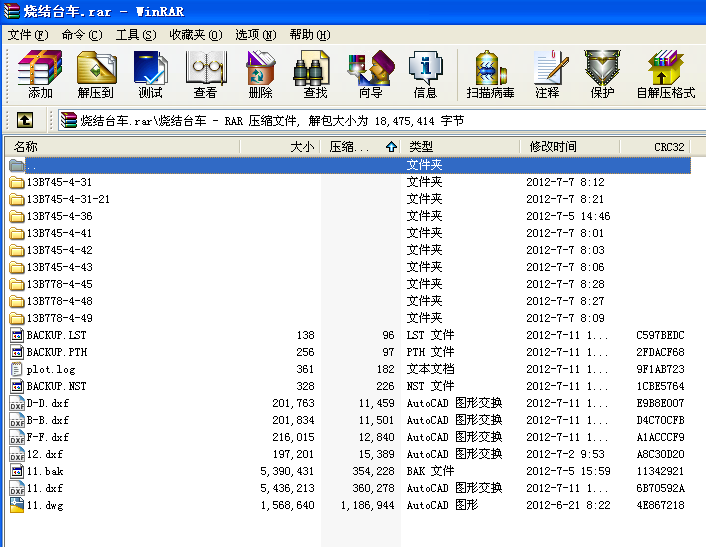Open the 文件(F) menu
The width and height of the screenshot is (706, 547).
click(28, 35)
